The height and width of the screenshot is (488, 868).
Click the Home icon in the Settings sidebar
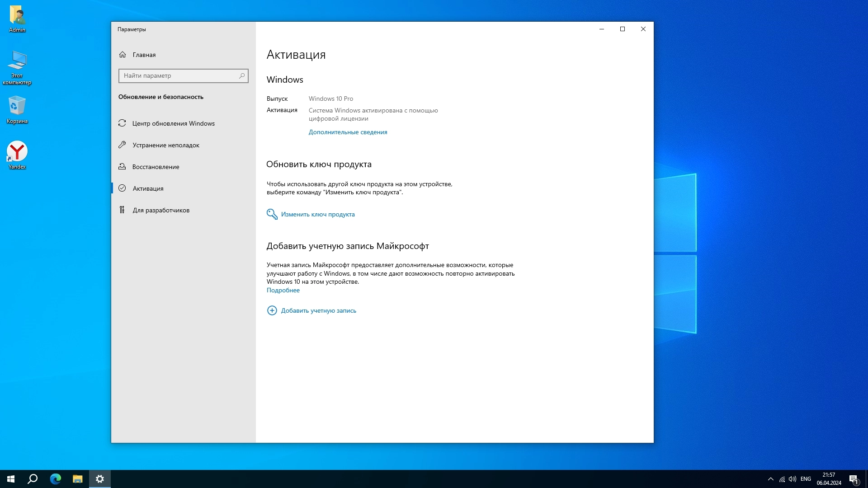(x=123, y=55)
